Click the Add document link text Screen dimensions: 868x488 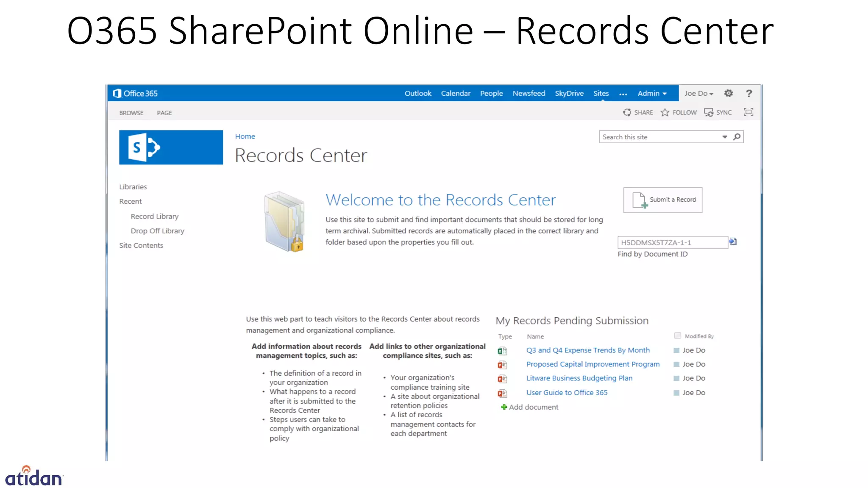coord(534,407)
